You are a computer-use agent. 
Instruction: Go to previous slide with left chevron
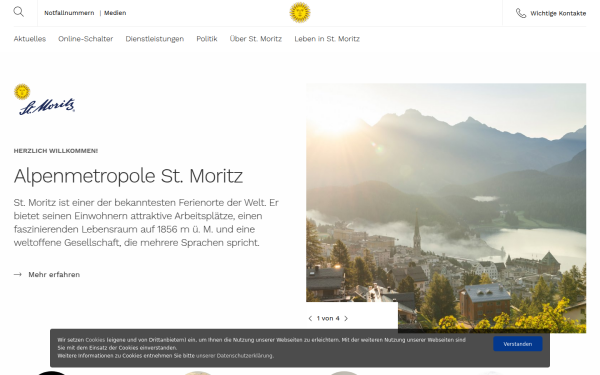tap(310, 318)
